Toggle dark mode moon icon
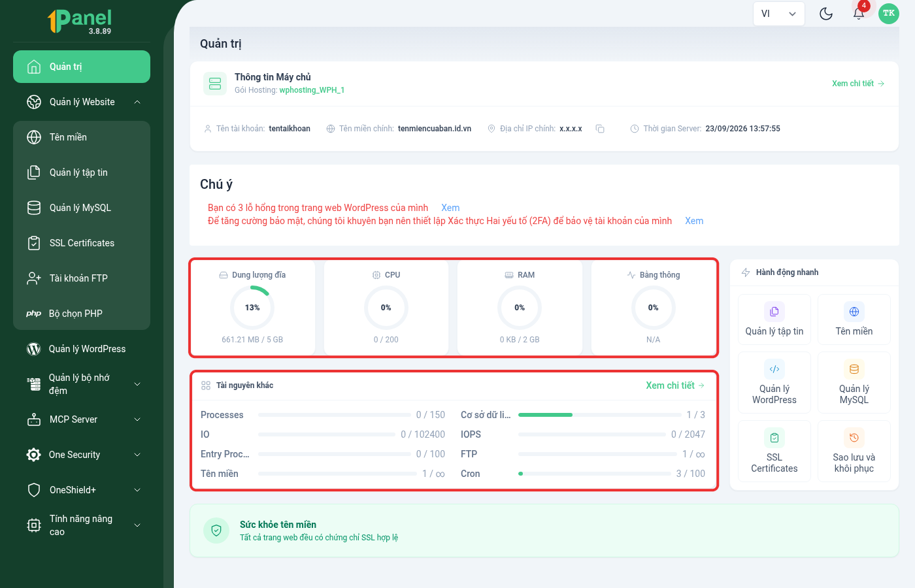Image resolution: width=915 pixels, height=588 pixels. [x=826, y=14]
